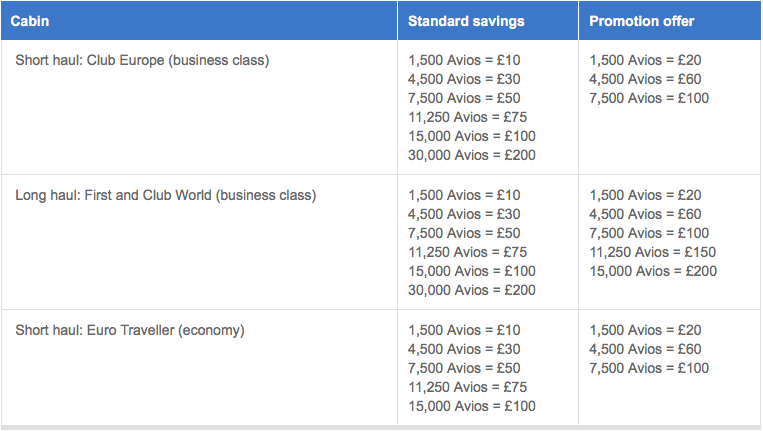The width and height of the screenshot is (763, 431).
Task: Click Club Europe standard 30,000 Avios = £200
Action: click(472, 155)
